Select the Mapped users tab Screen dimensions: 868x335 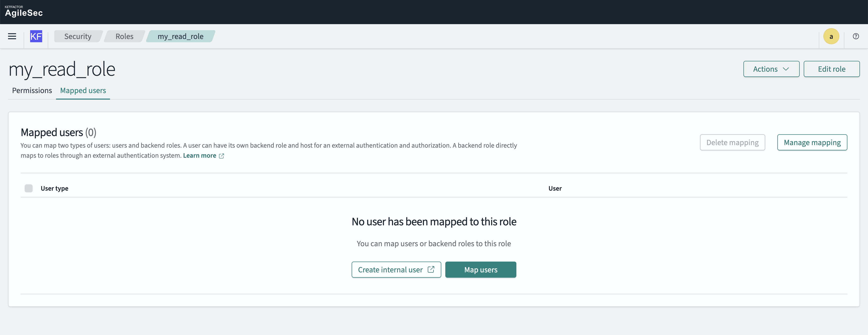pos(83,90)
